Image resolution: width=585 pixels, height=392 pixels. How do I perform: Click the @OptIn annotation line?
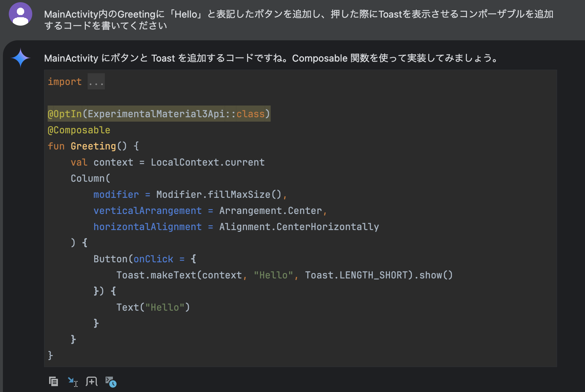[159, 114]
